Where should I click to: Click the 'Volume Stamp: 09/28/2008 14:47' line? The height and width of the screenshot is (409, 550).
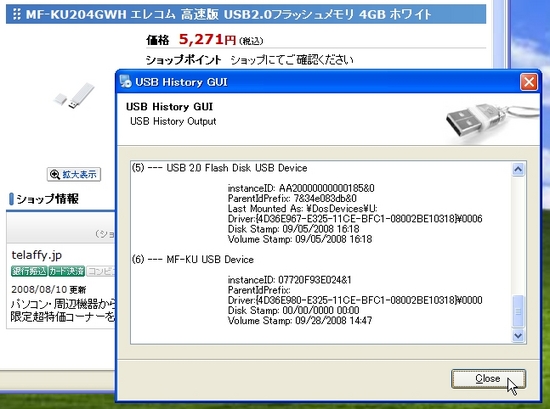(300, 321)
